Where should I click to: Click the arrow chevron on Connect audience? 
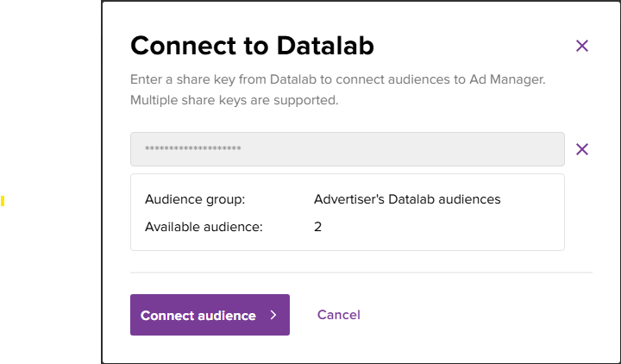click(x=273, y=315)
